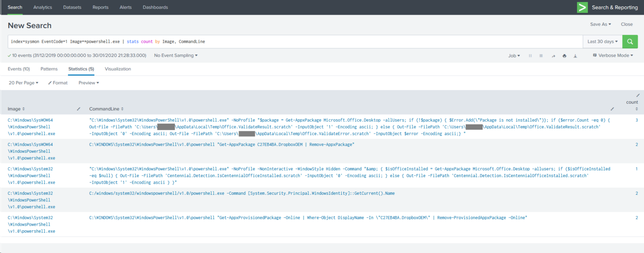Sort results by the Image column
644x253 pixels.
(16, 109)
